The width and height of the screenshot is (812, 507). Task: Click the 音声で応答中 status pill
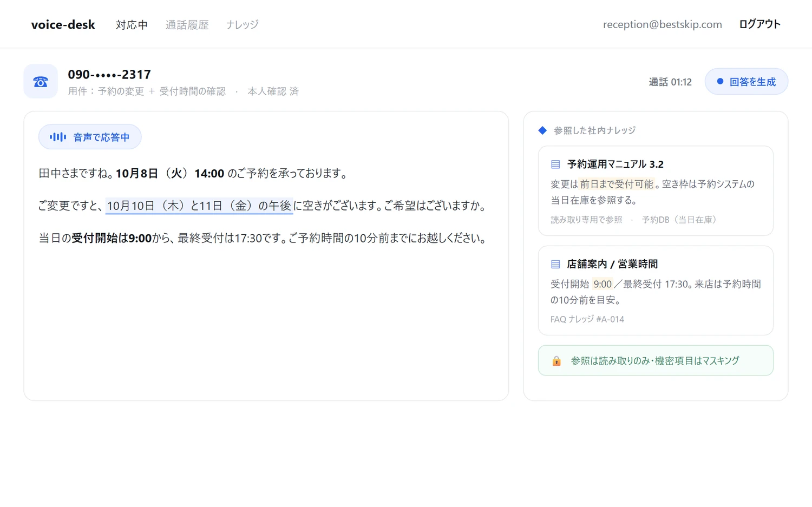tap(90, 137)
